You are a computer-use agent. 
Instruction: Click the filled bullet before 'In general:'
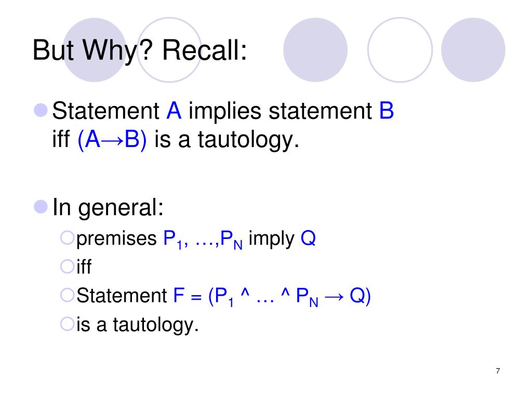pos(41,207)
